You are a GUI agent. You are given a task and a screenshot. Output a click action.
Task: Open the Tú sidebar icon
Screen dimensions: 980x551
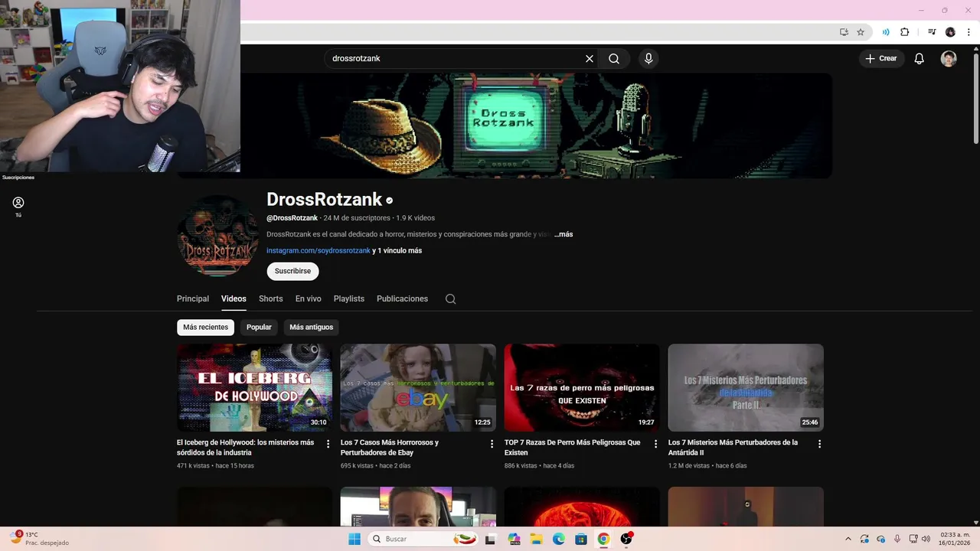coord(18,207)
